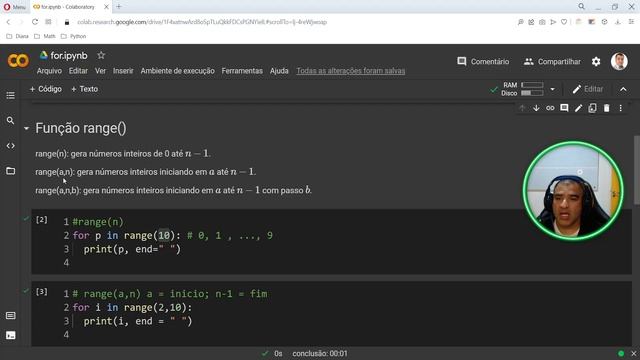
Task: Click the notebook vertical scrollbar
Action: 636,170
